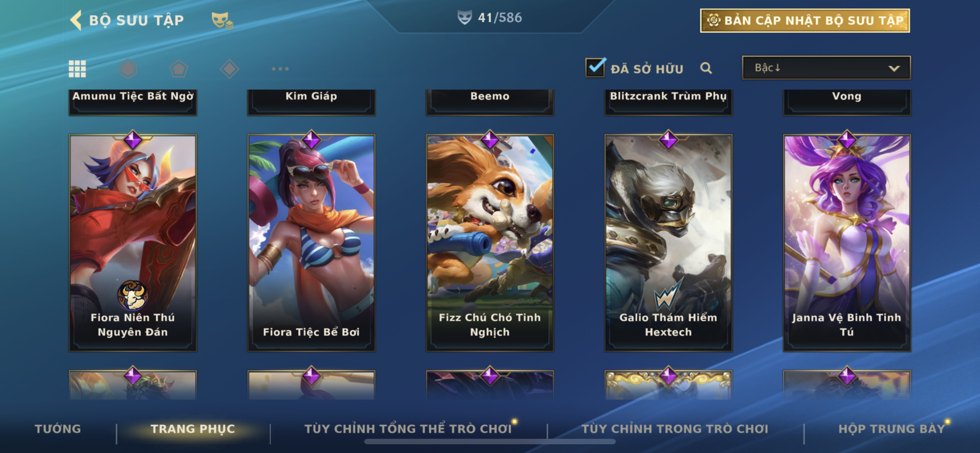Select the diamond rarity filter icon
The width and height of the screenshot is (980, 453).
point(229,69)
